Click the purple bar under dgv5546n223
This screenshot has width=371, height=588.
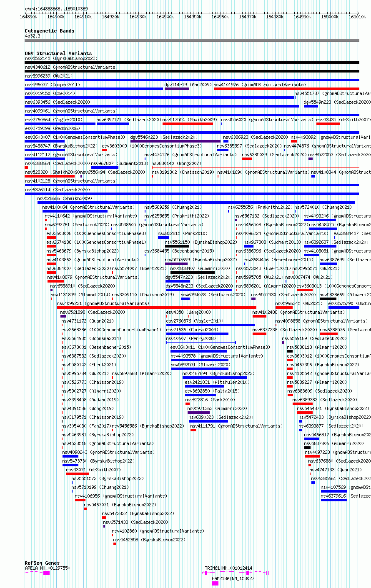[x=175, y=141]
